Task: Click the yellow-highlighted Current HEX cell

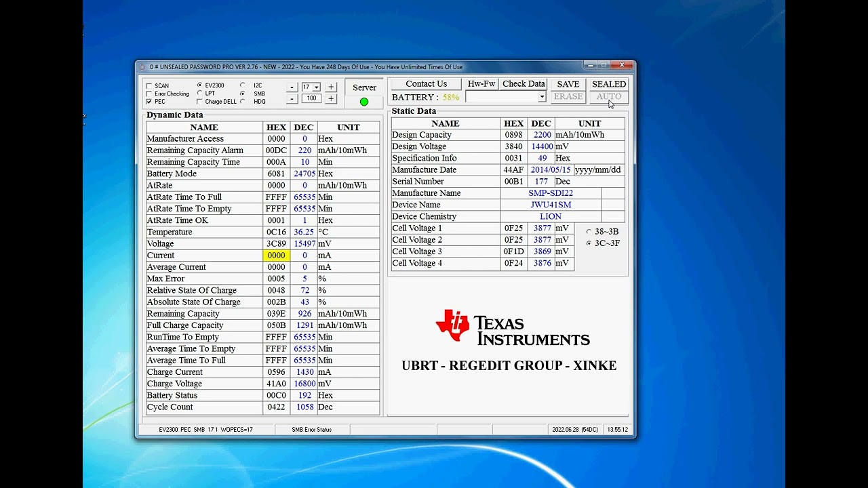Action: coord(276,256)
